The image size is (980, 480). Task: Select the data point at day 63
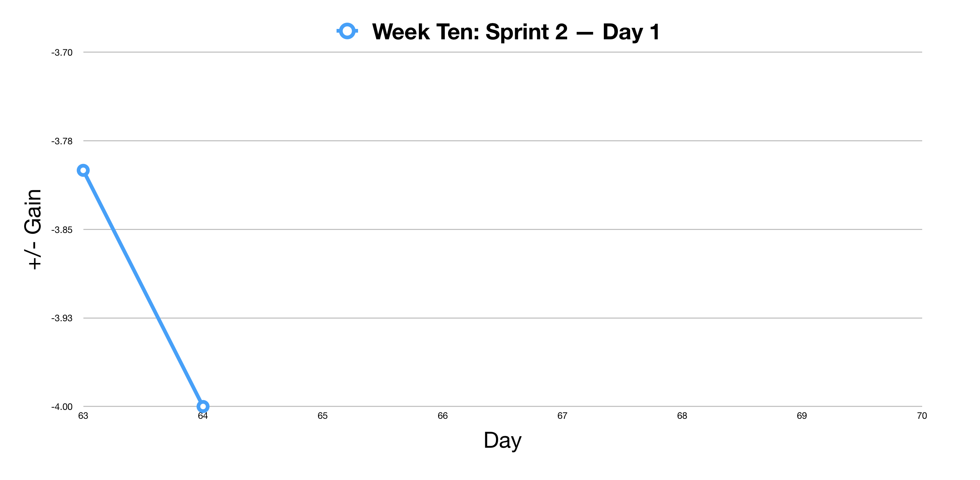[x=83, y=170]
